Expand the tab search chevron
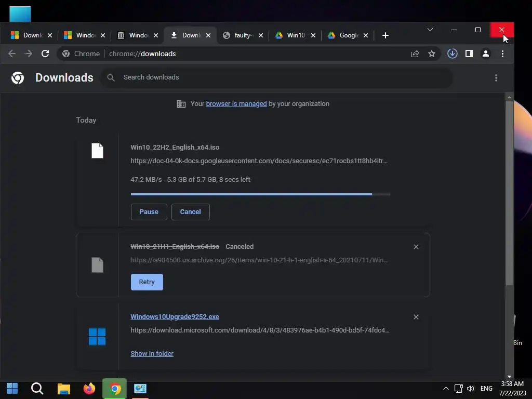The height and width of the screenshot is (399, 532). click(x=430, y=30)
